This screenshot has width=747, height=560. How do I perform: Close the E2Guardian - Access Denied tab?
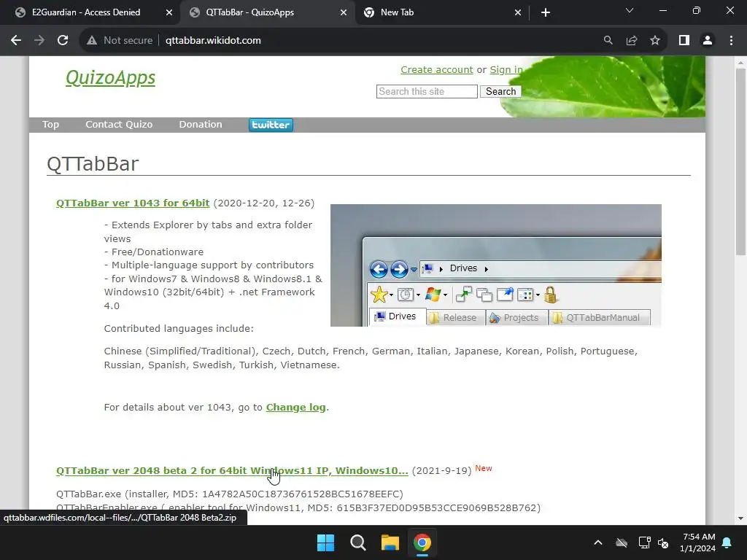(169, 12)
